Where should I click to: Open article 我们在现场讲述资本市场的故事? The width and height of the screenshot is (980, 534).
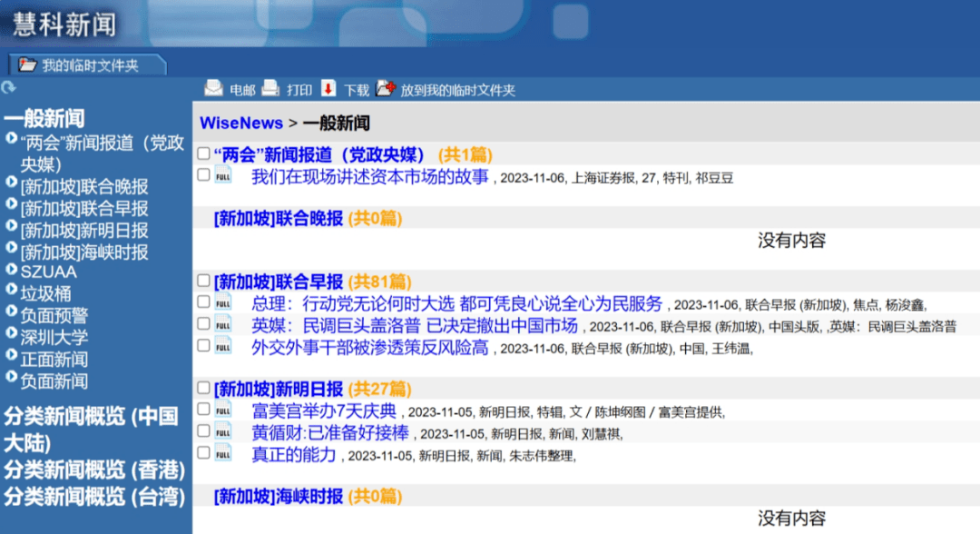pos(370,177)
